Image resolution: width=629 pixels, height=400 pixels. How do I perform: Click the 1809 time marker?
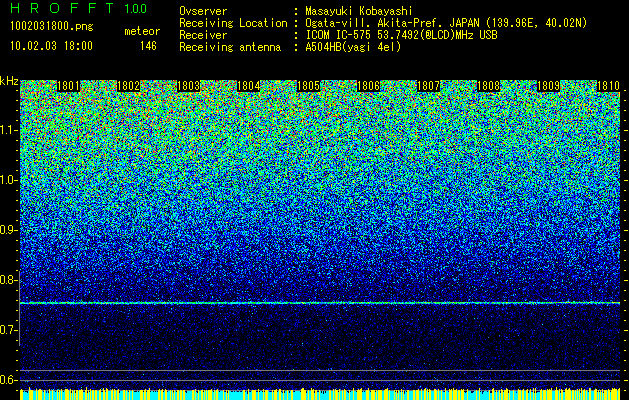548,86
